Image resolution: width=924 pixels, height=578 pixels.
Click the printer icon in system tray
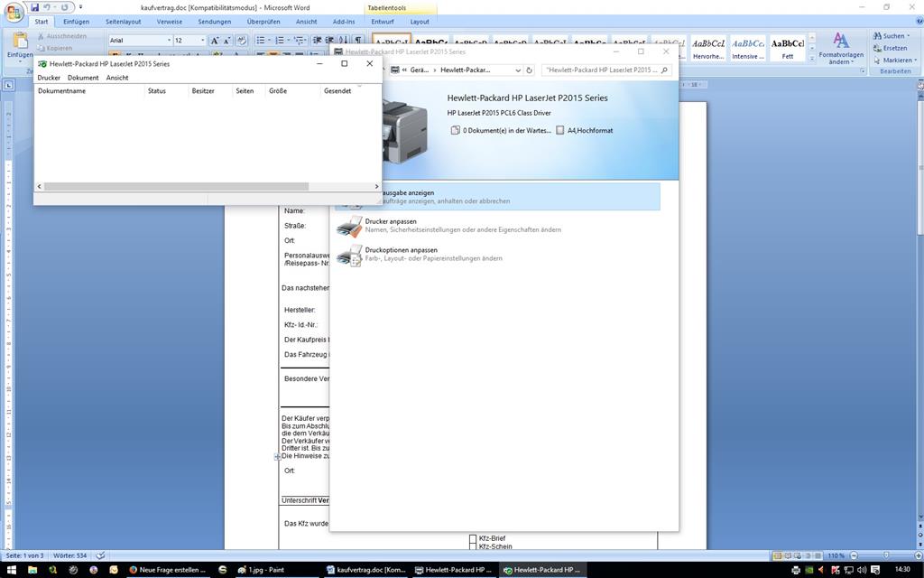click(x=796, y=571)
